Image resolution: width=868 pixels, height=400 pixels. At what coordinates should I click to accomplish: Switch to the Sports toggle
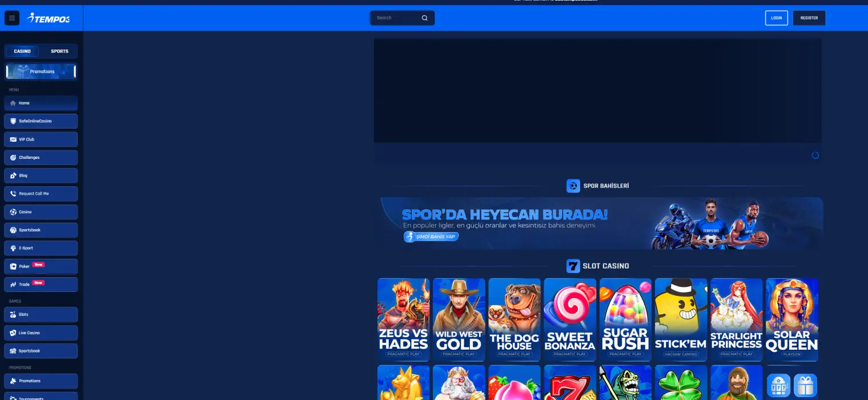(59, 51)
